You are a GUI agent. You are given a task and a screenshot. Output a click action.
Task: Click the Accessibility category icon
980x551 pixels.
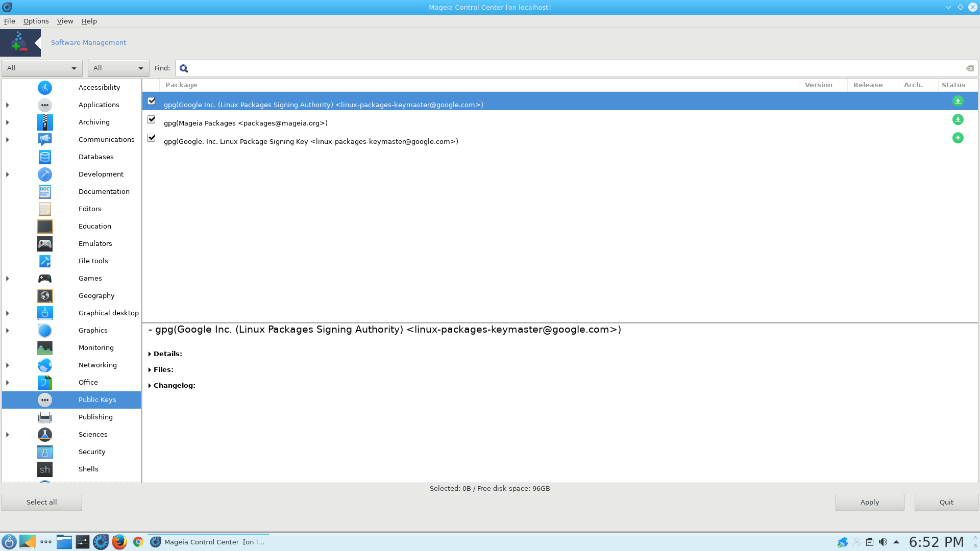pos(45,88)
